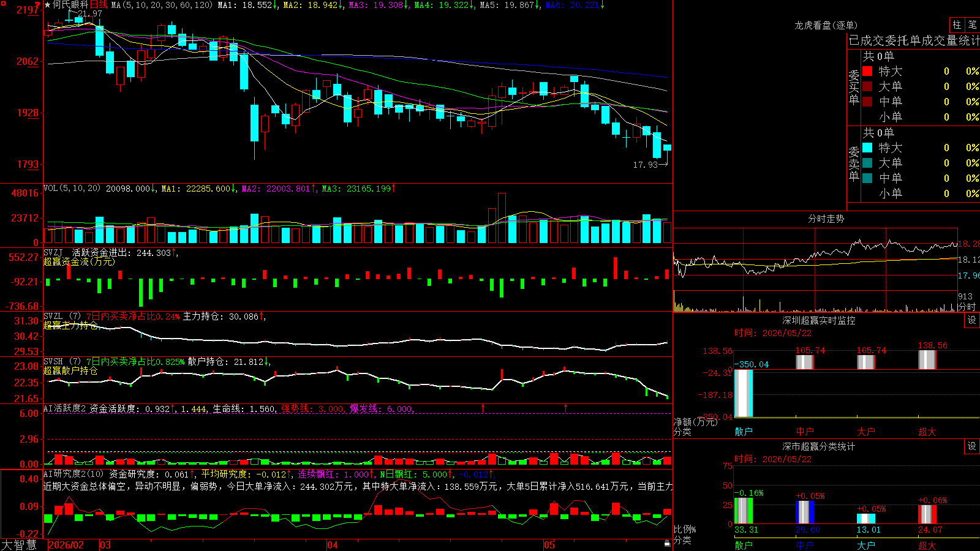Switch 龙虎看盘 to 笔 tick view
The width and height of the screenshot is (980, 551).
tap(972, 25)
